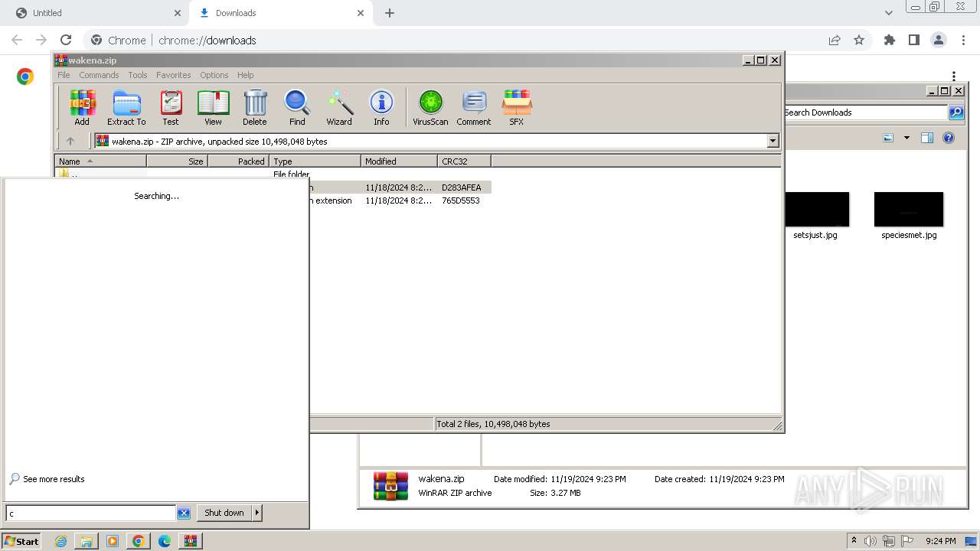Open the Chrome profile avatar
980x551 pixels.
(938, 40)
